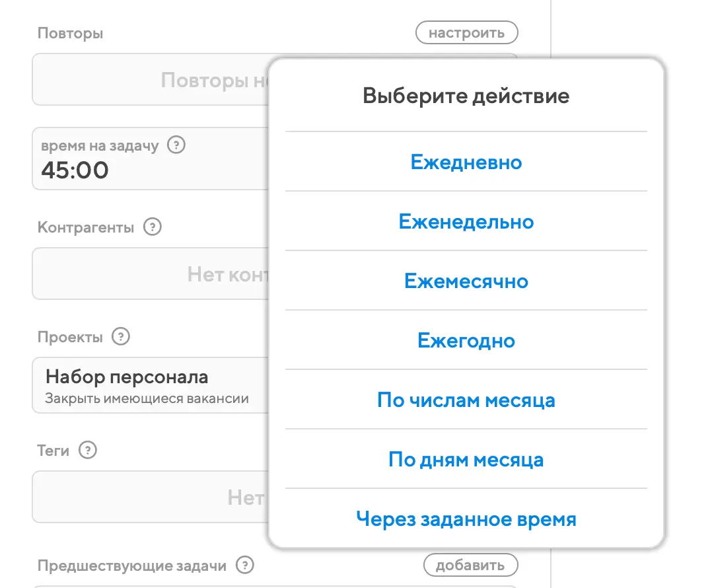
Task: Open the empty Повторы field
Action: (x=149, y=81)
